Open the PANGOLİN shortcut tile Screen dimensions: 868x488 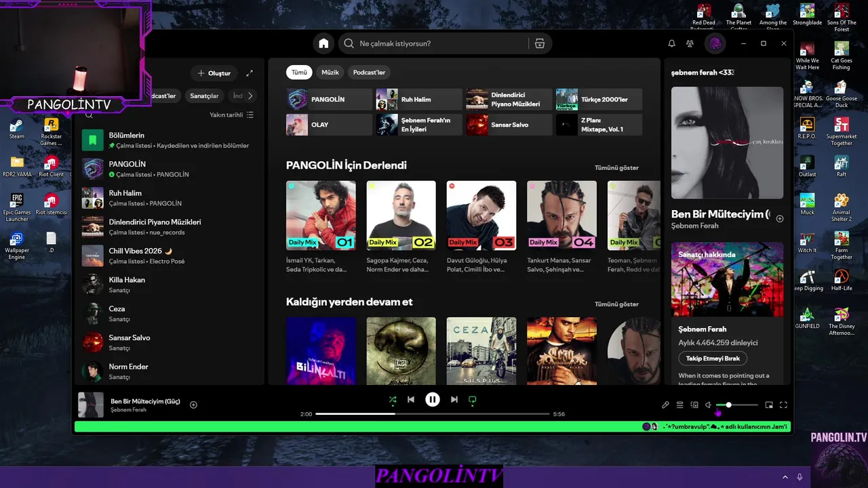(x=329, y=100)
